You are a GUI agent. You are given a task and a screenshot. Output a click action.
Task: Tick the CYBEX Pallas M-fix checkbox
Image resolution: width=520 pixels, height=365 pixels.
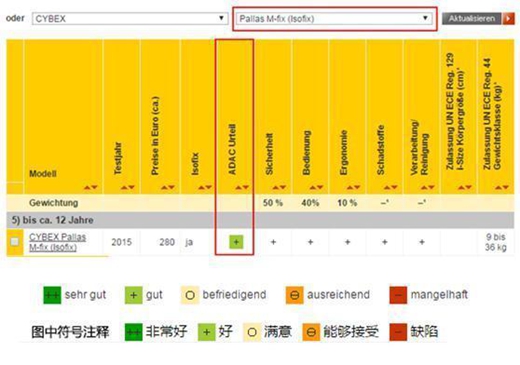(x=15, y=242)
